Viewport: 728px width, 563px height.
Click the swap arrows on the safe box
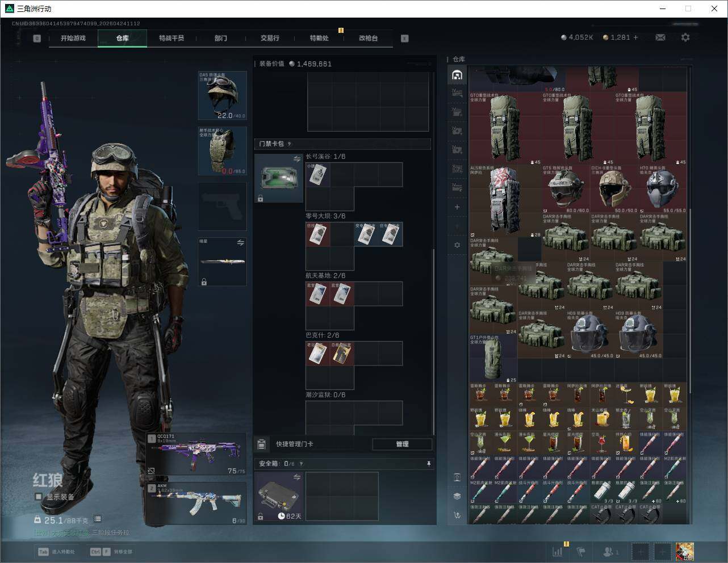(x=296, y=478)
